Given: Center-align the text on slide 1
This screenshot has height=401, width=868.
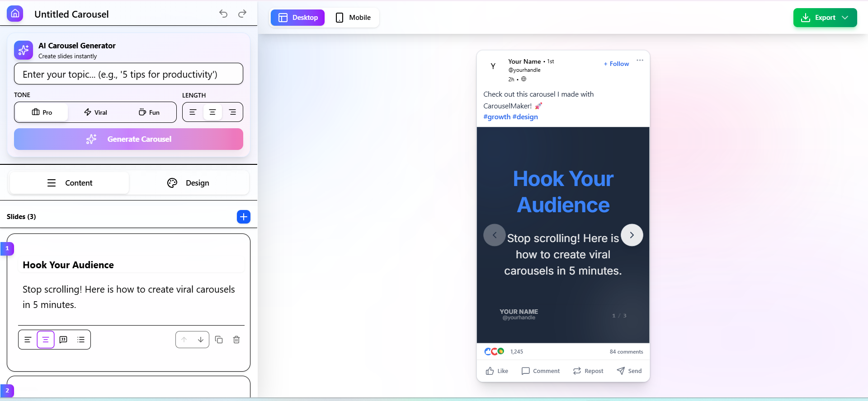Looking at the screenshot, I should (46, 340).
